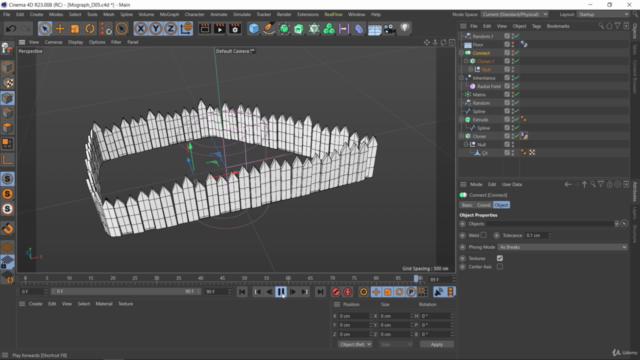Toggle the Textures checkbox
640x360 pixels.
500,258
